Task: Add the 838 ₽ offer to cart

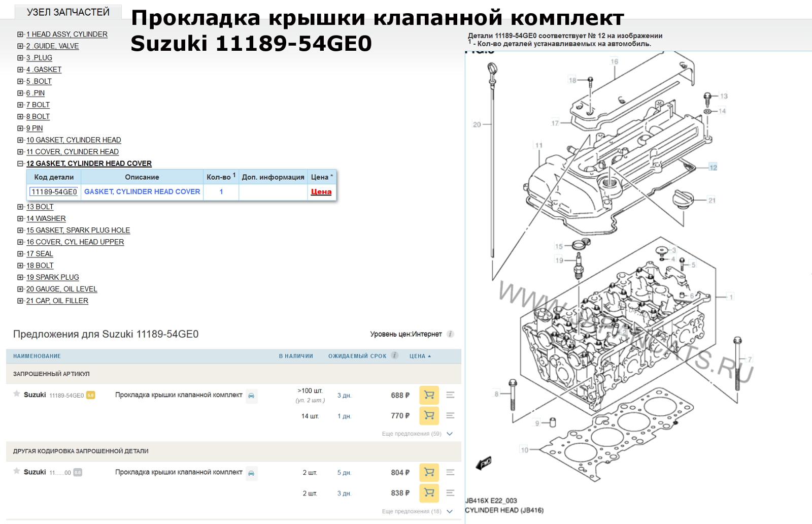Action: tap(429, 493)
